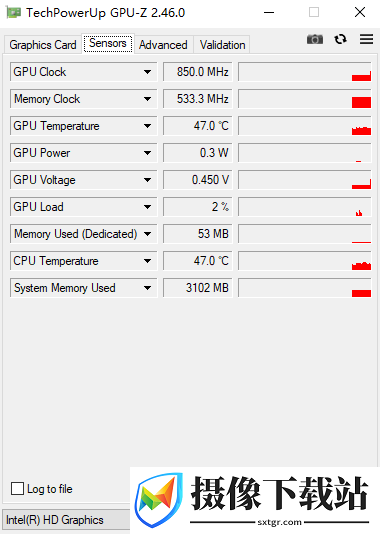Viewport: 380px width, 534px height.
Task: Switch to the Graphics Card tab
Action: click(43, 45)
